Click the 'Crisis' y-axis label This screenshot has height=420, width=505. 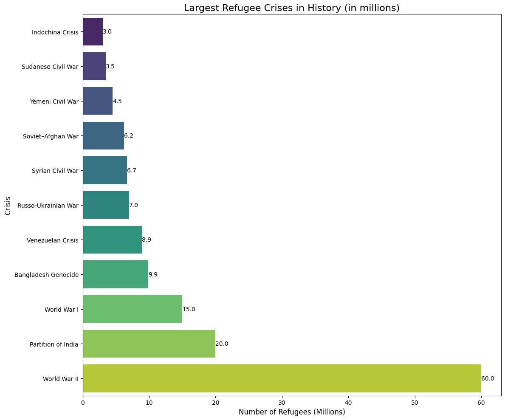pyautogui.click(x=8, y=205)
